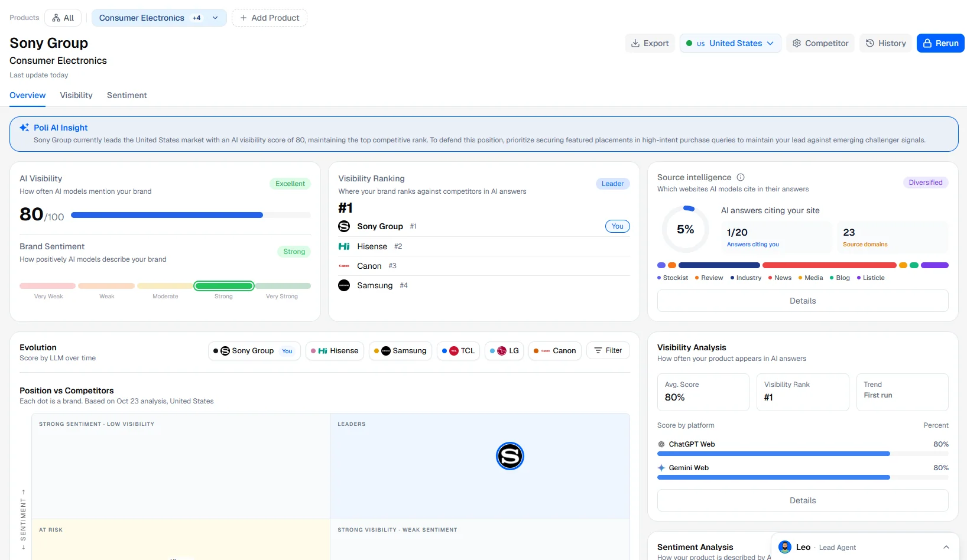Rerun the analysis
The image size is (967, 560).
pos(940,43)
